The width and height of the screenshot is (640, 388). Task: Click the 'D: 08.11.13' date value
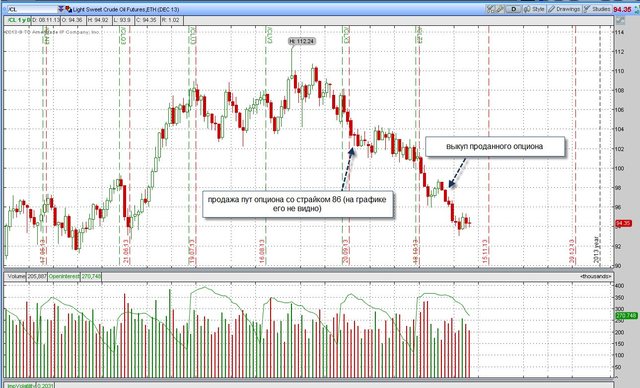[46, 20]
